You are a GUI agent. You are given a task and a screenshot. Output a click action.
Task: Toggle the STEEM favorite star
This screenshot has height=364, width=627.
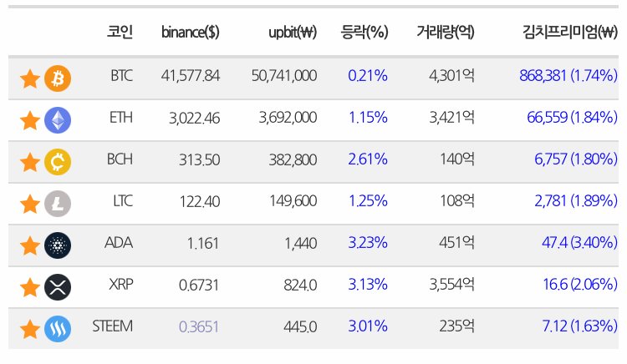pos(30,329)
